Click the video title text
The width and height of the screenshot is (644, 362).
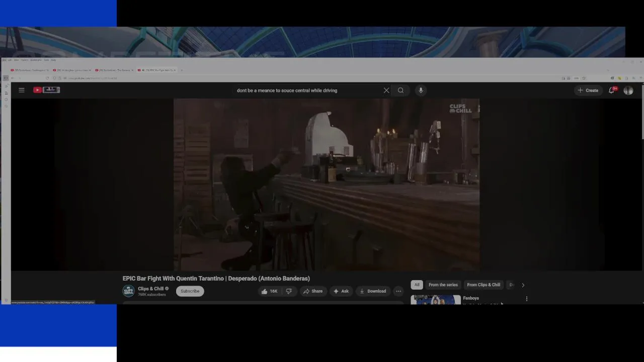click(x=216, y=279)
